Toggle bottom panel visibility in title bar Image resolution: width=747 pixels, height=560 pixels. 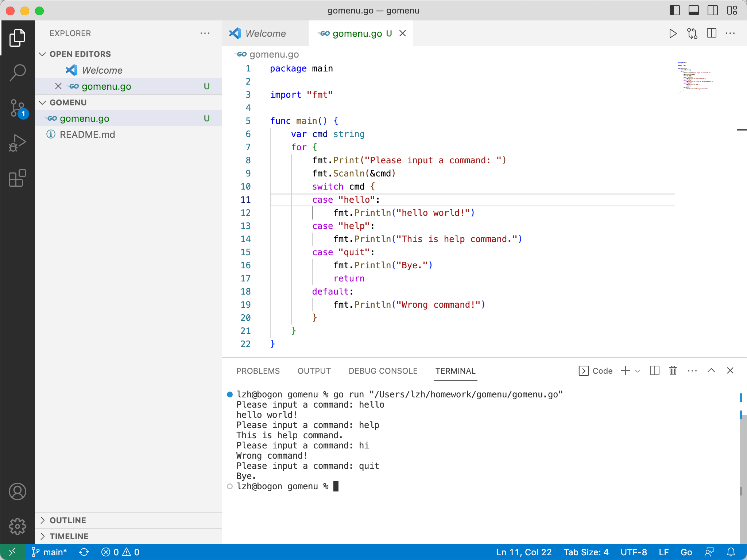coord(693,11)
